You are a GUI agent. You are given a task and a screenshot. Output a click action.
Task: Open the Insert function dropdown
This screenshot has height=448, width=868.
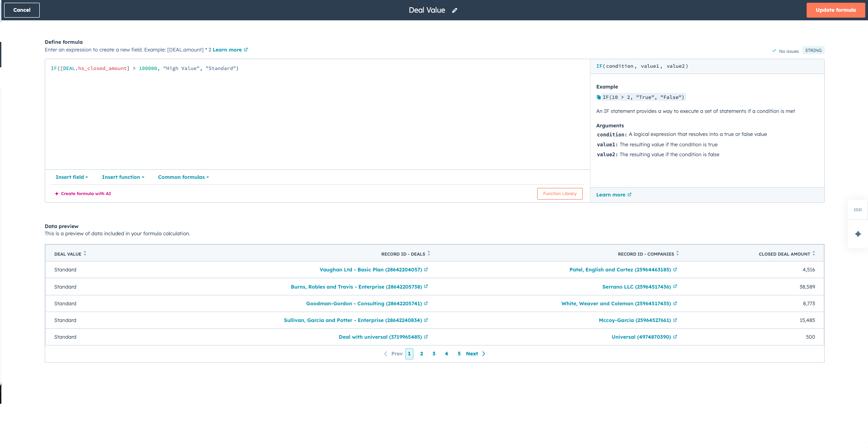pos(123,177)
